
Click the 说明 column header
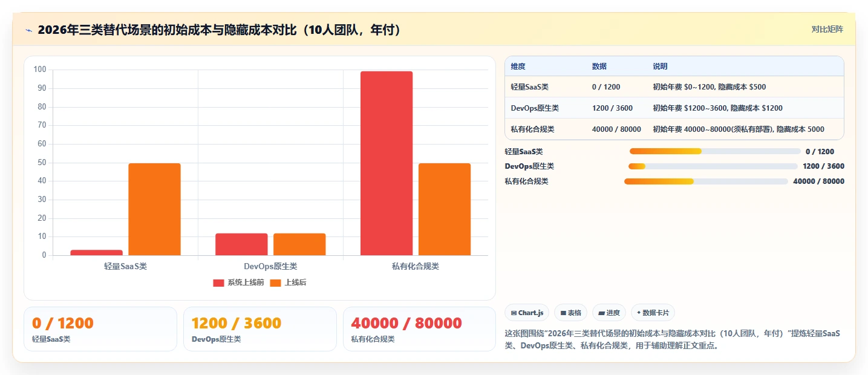[x=660, y=67]
